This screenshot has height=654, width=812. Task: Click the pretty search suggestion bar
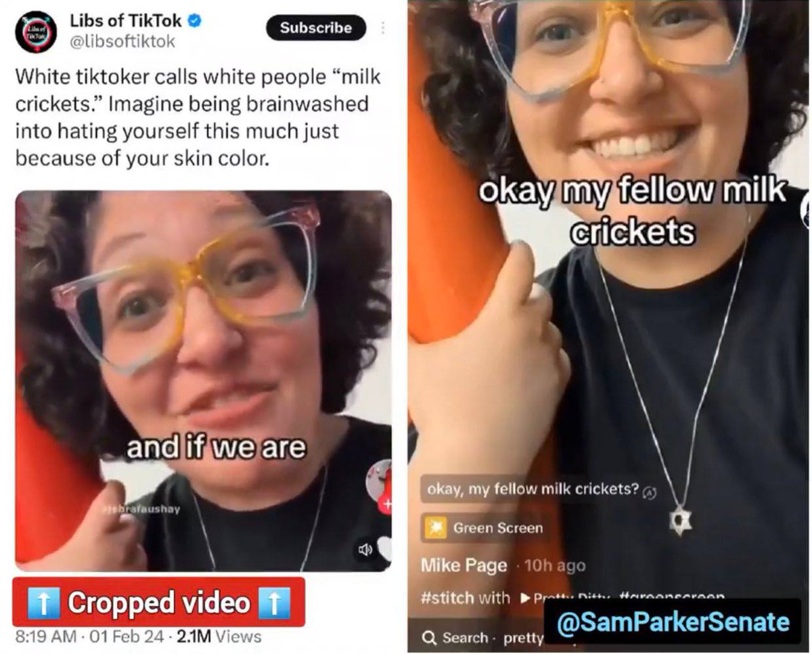coord(480,638)
